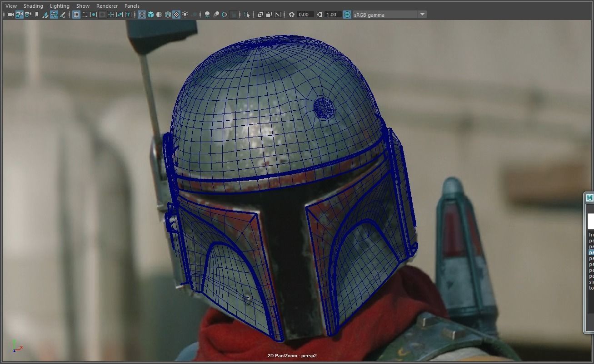Open the Lighting menu
This screenshot has height=364, width=594.
pos(60,6)
